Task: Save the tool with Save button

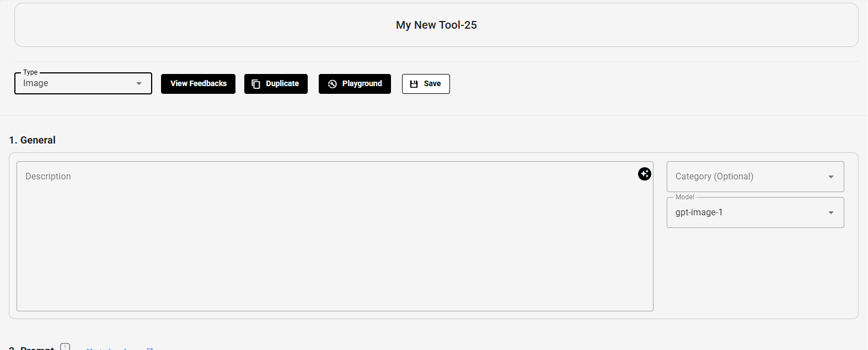Action: (432, 84)
